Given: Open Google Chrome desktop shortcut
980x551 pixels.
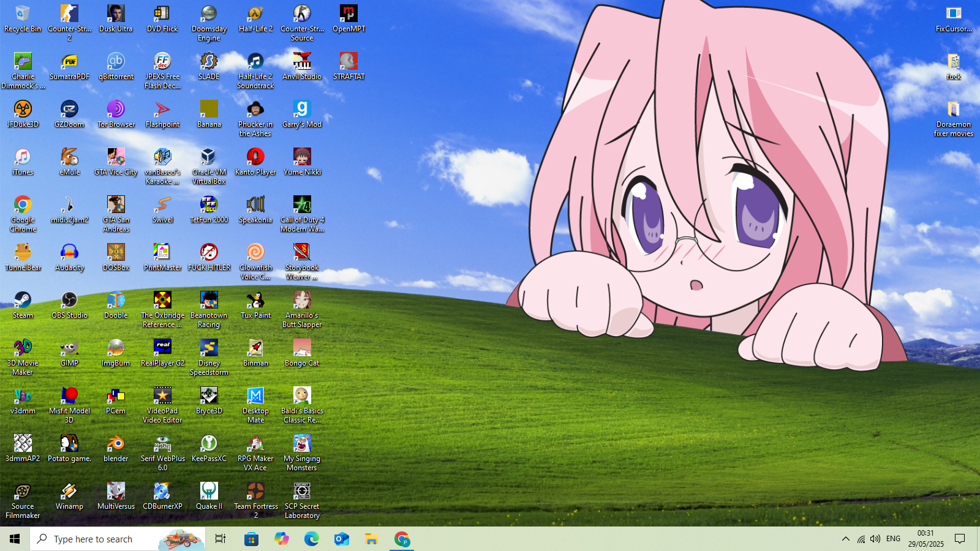Looking at the screenshot, I should click(x=23, y=214).
